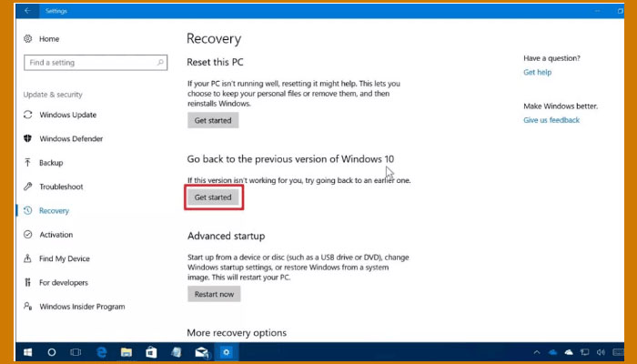Click Get started under Go back to previous version
The height and width of the screenshot is (364, 637).
(213, 197)
